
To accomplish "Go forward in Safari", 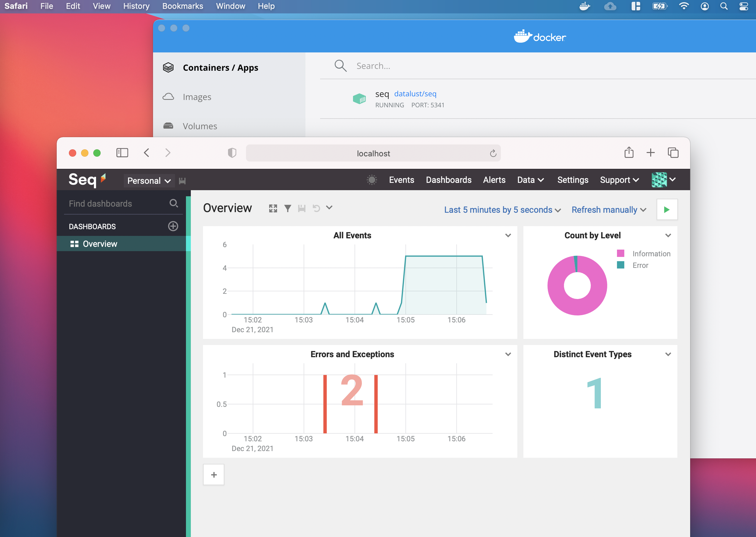I will (x=168, y=153).
